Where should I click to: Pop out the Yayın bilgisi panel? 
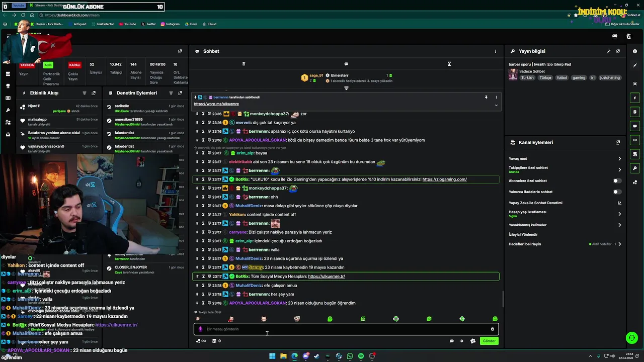[x=618, y=51]
